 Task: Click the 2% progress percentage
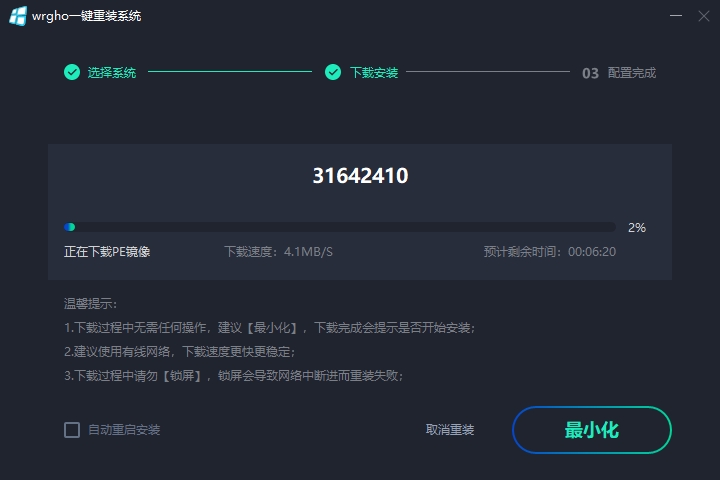pos(637,227)
